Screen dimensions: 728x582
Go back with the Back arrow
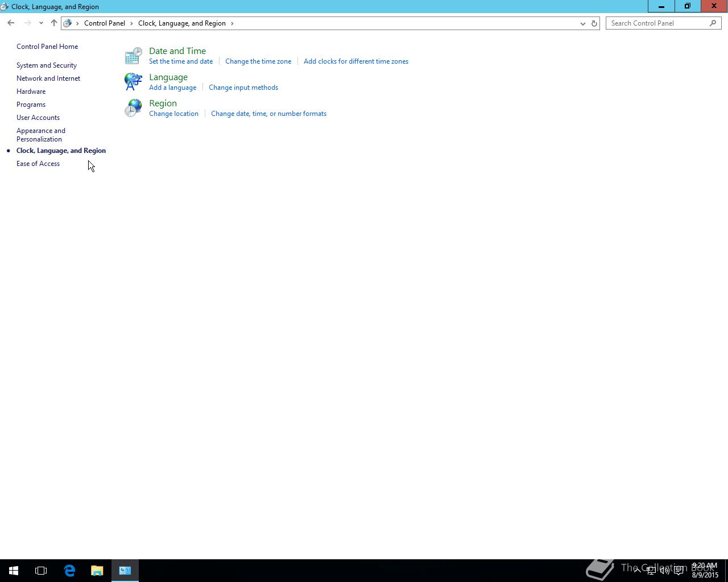[x=11, y=23]
